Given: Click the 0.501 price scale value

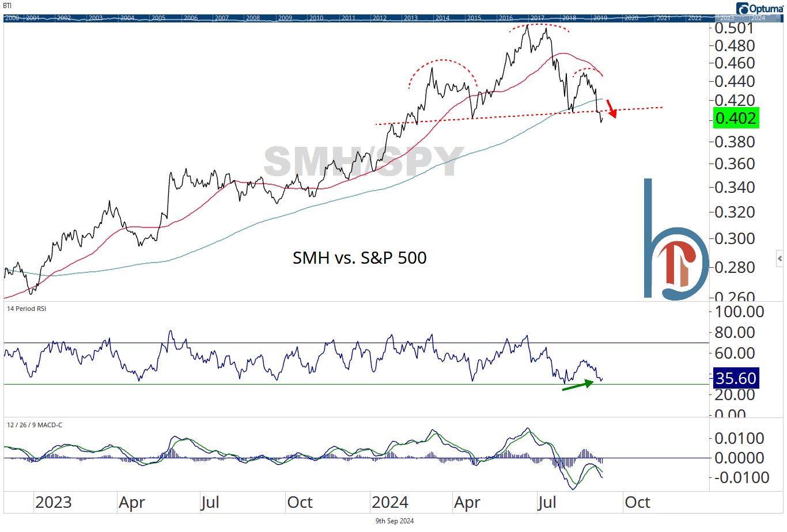Looking at the screenshot, I should click(734, 28).
